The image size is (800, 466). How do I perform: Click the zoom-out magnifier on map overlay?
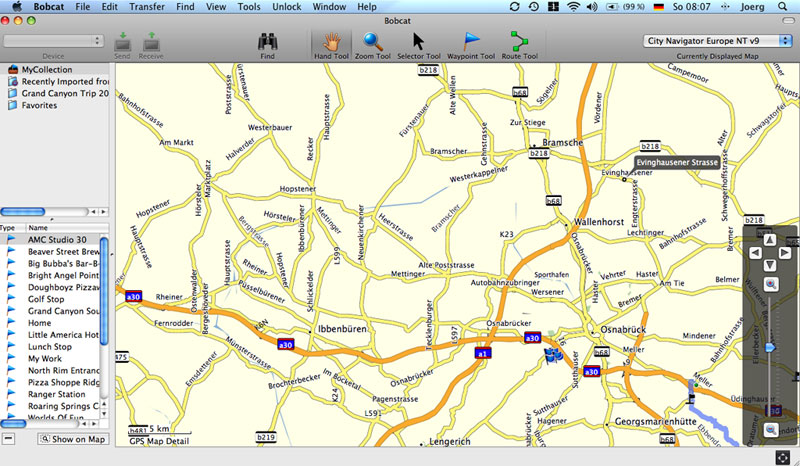[771, 429]
